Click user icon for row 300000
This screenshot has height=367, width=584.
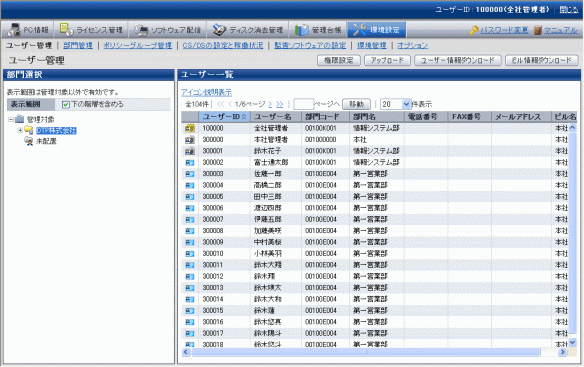(190, 140)
